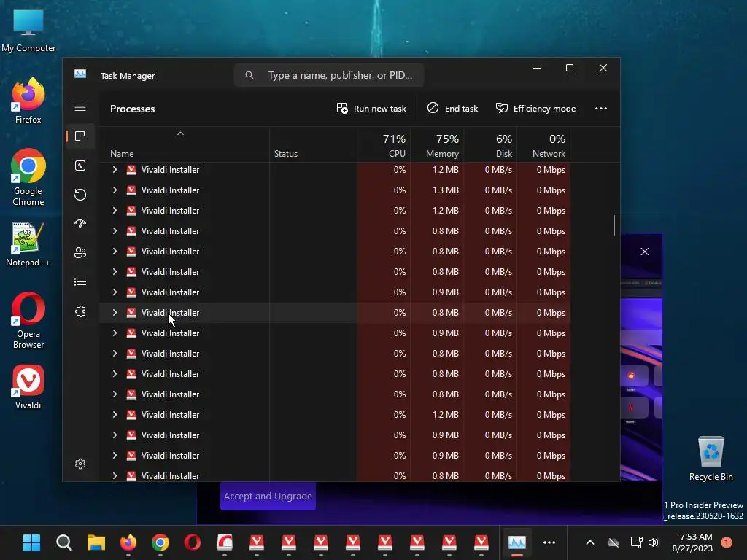This screenshot has width=747, height=560.
Task: Click the 6% Disk usage value
Action: 504,139
